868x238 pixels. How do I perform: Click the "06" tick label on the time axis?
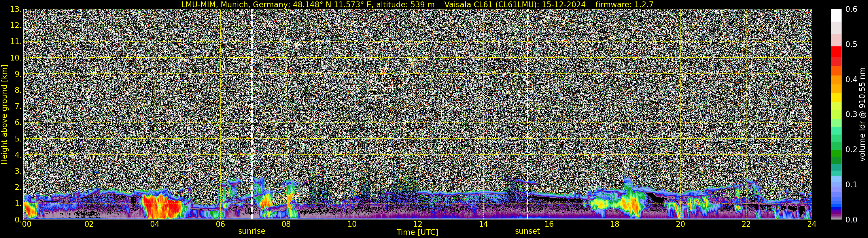click(x=220, y=224)
